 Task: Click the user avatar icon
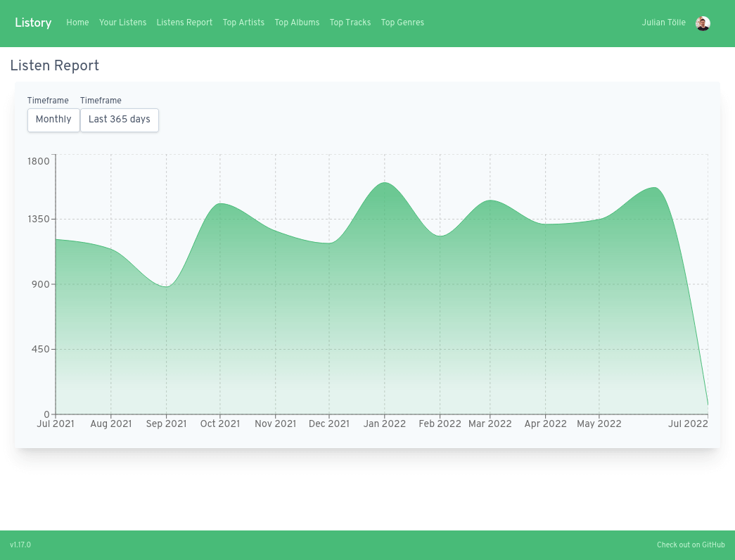pyautogui.click(x=703, y=23)
